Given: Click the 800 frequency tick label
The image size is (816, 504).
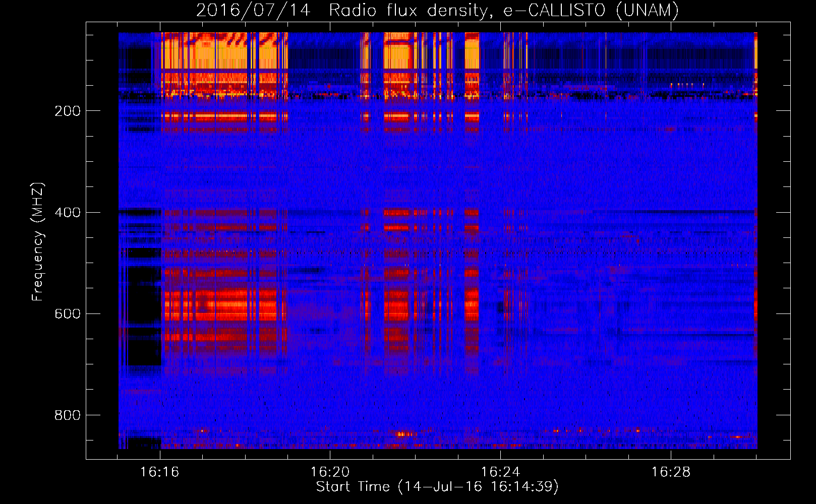Looking at the screenshot, I should point(68,415).
